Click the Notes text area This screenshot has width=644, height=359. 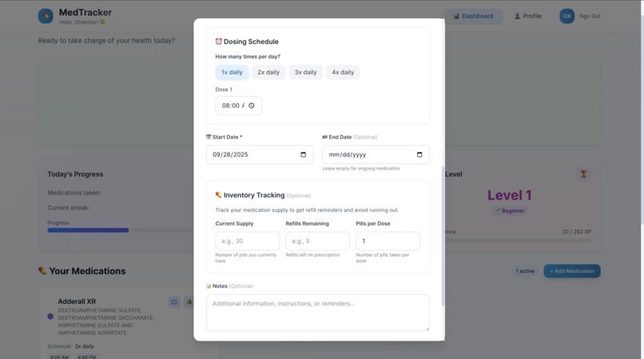[318, 313]
